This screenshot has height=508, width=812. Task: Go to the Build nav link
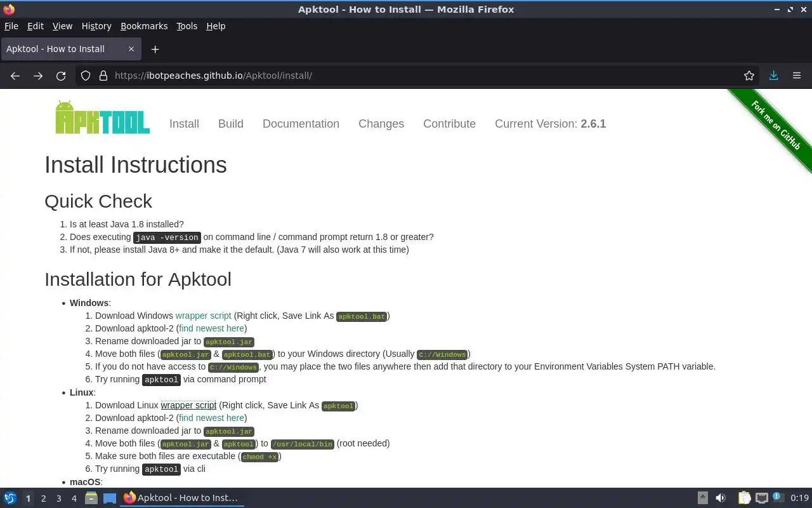point(231,124)
